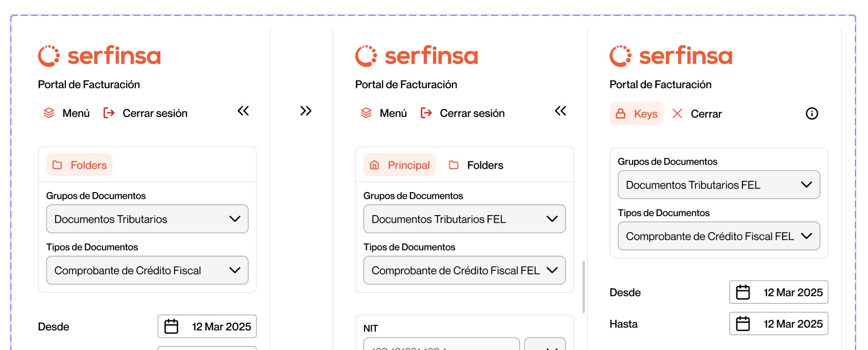The image size is (868, 350).
Task: Open Documentos Tributarios FEL dropdown in right panel
Action: pyautogui.click(x=718, y=185)
